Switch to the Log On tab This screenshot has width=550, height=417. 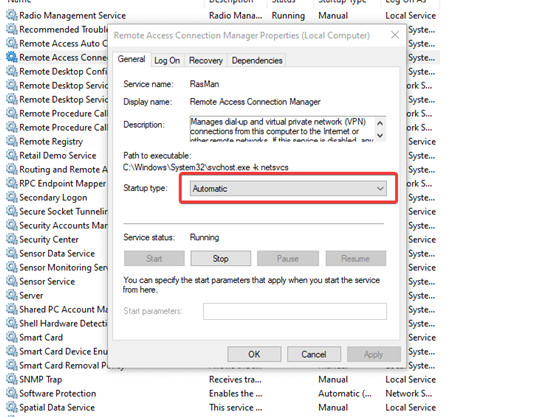tap(167, 60)
